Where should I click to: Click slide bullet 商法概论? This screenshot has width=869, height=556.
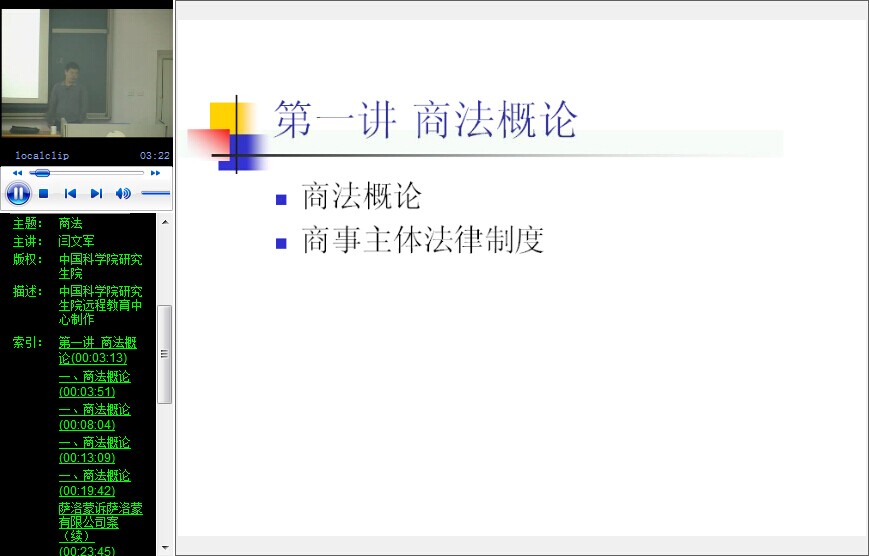click(x=361, y=196)
